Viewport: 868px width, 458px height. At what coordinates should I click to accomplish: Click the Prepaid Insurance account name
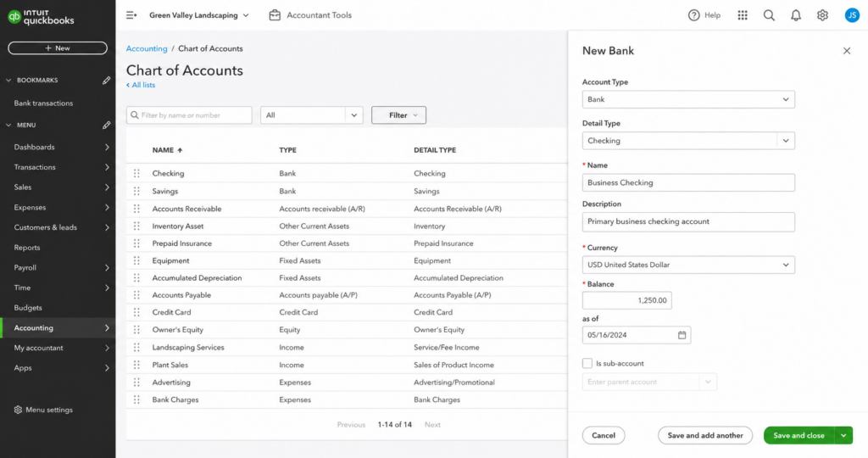[182, 243]
